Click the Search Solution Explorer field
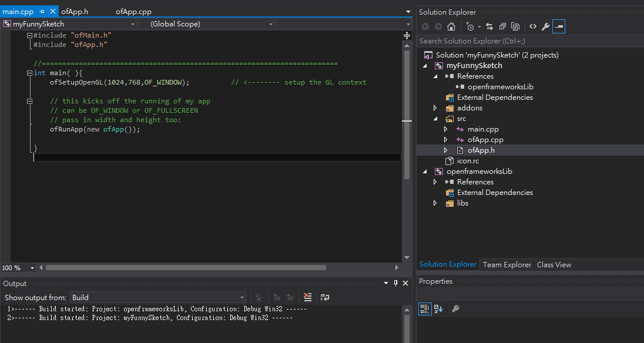This screenshot has height=343, width=644. click(x=529, y=41)
